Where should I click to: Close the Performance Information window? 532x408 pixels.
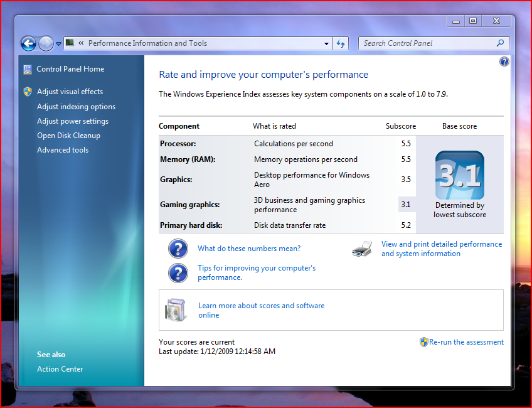click(496, 21)
